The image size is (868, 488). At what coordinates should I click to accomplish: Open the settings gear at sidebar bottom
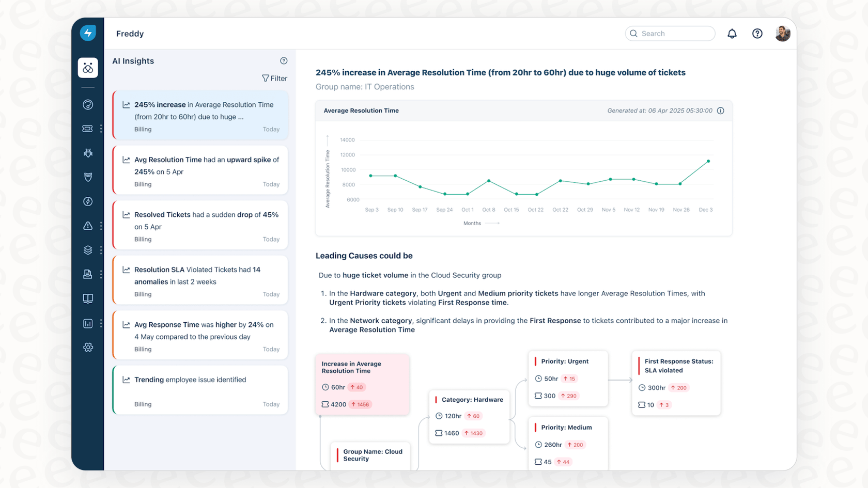88,347
